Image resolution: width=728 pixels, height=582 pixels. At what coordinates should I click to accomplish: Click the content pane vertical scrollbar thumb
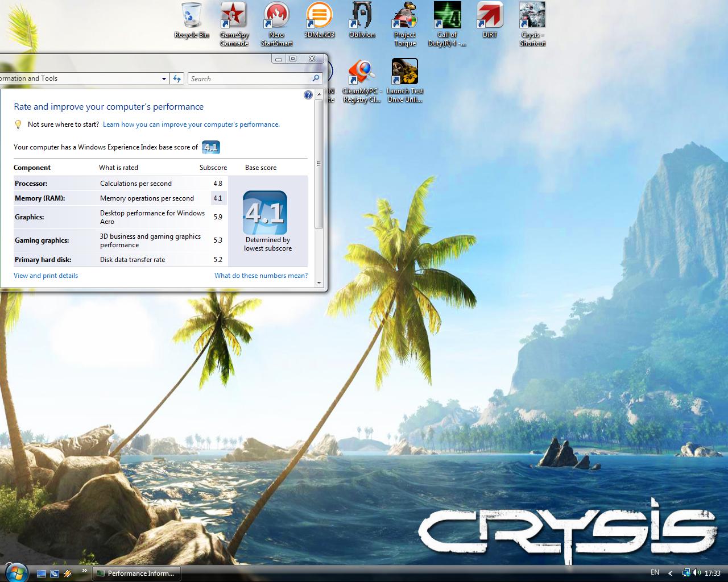[319, 164]
